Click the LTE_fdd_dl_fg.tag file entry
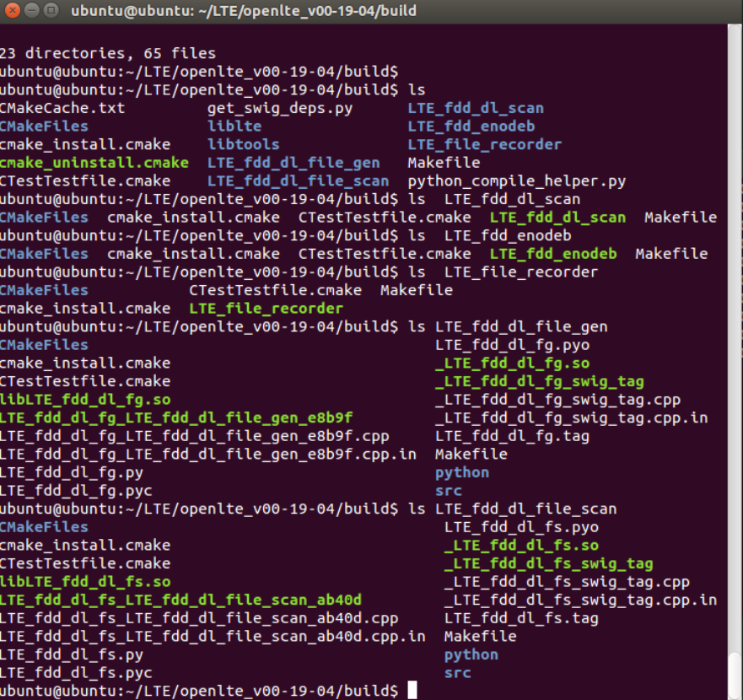Image resolution: width=743 pixels, height=700 pixels. (x=512, y=436)
